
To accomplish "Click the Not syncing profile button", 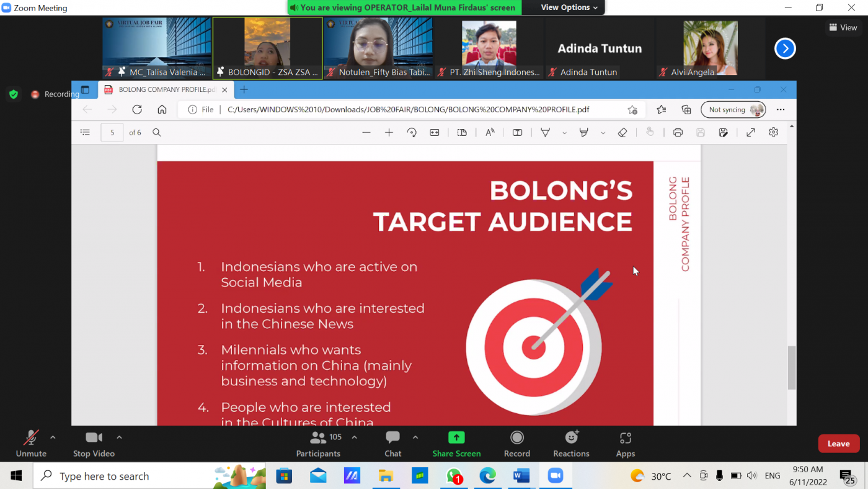I will [x=733, y=109].
